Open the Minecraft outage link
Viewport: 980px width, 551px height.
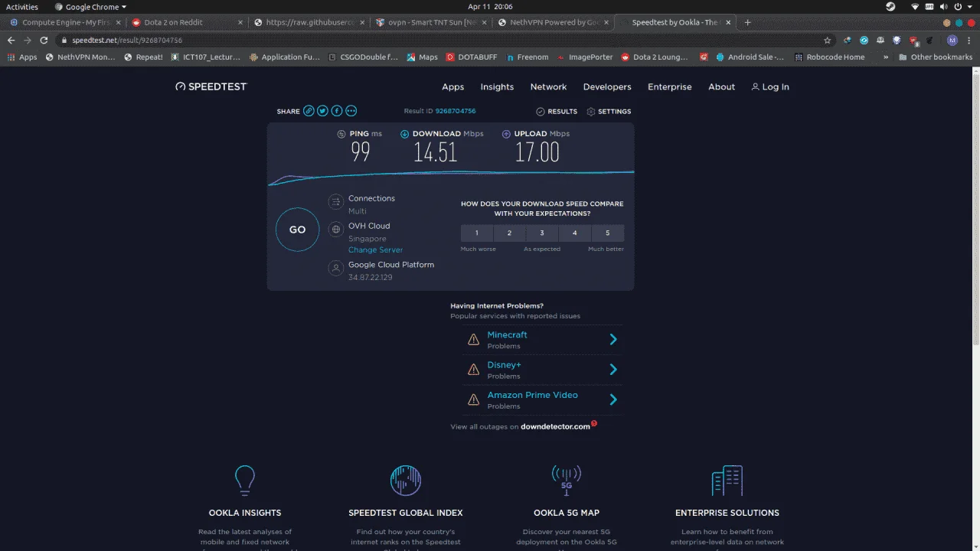(507, 334)
